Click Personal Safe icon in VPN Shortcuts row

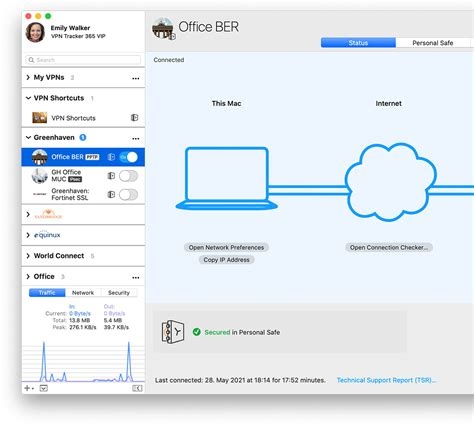pyautogui.click(x=134, y=118)
